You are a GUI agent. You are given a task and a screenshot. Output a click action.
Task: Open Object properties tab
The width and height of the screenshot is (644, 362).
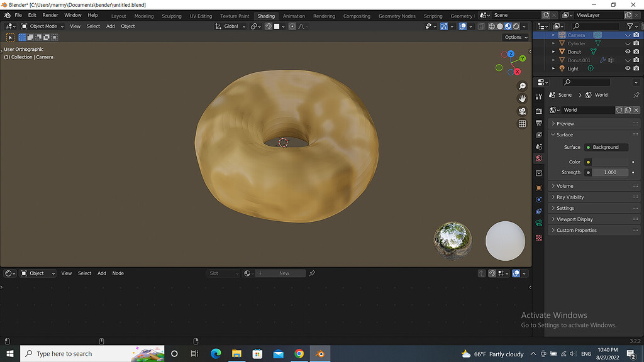[539, 187]
